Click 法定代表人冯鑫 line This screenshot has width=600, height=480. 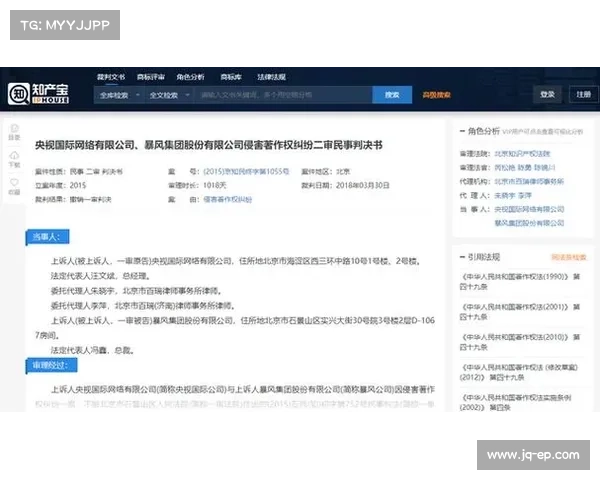click(92, 350)
